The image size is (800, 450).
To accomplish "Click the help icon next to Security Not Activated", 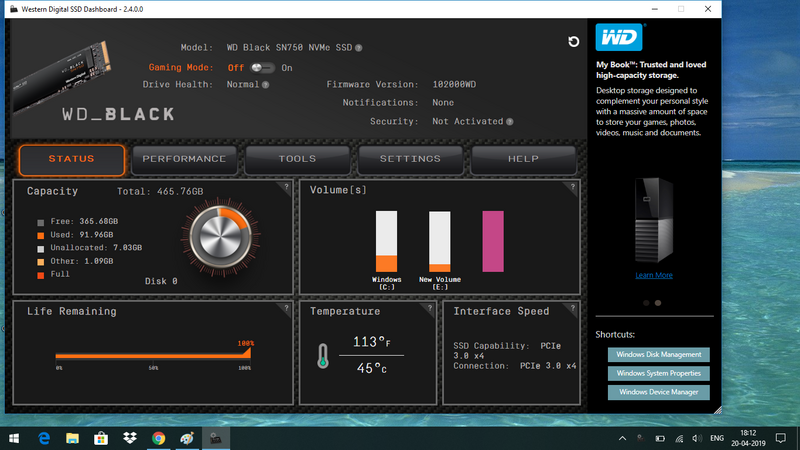I will (x=509, y=121).
